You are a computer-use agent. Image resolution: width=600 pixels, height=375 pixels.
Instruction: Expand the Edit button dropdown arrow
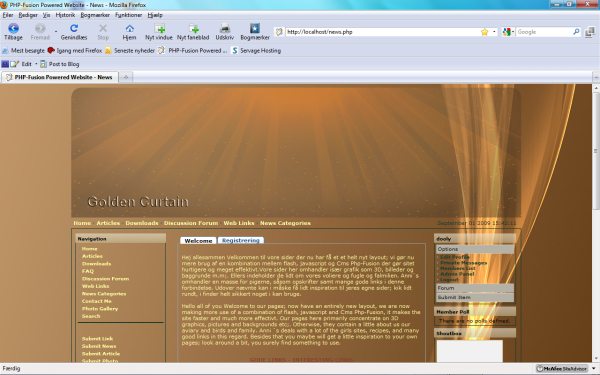(x=36, y=64)
